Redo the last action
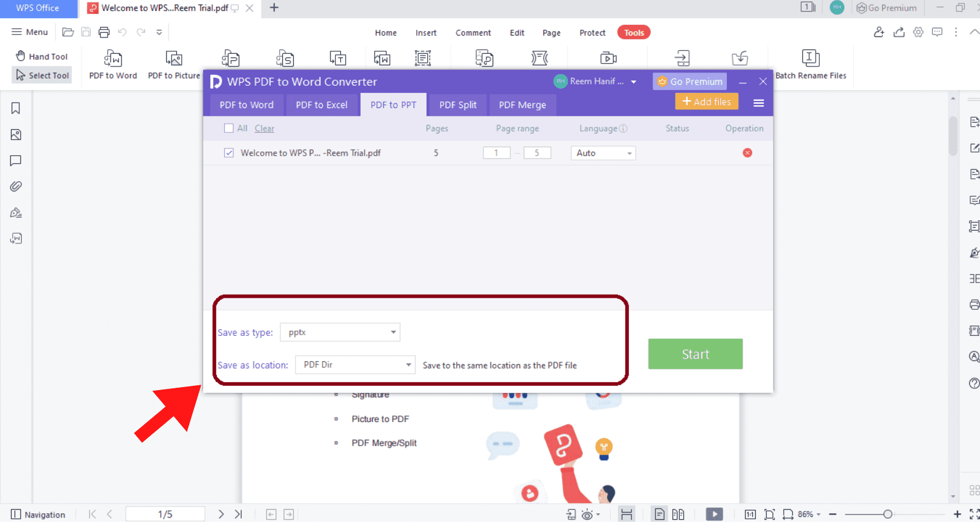This screenshot has width=980, height=529. [141, 32]
